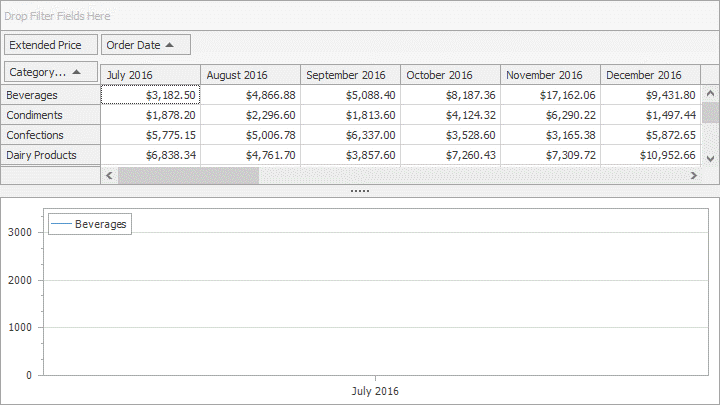Open the Category field header
This screenshot has width=720, height=405.
(x=40, y=72)
